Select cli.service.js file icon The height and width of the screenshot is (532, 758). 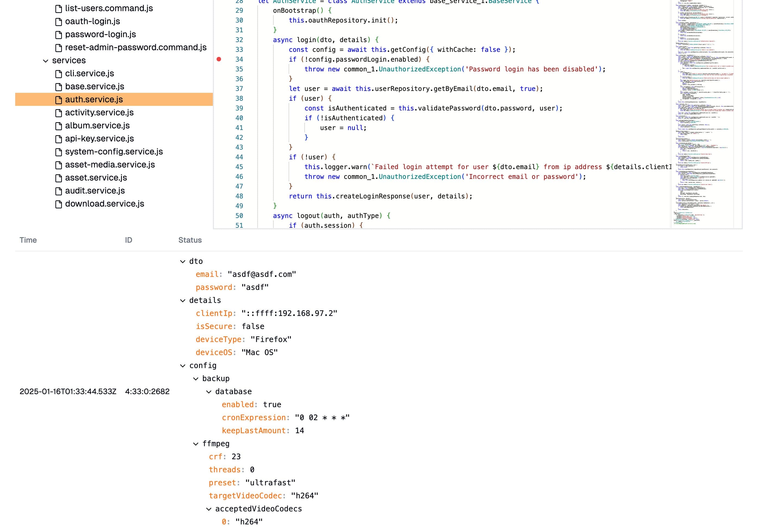click(58, 74)
